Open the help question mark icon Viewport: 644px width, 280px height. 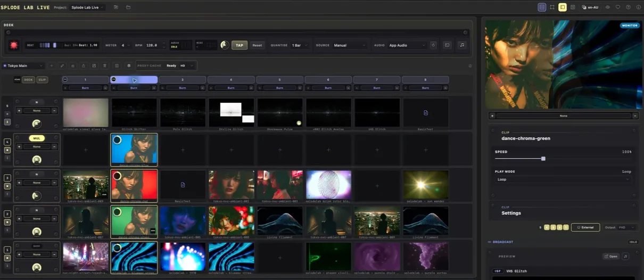[x=628, y=7]
